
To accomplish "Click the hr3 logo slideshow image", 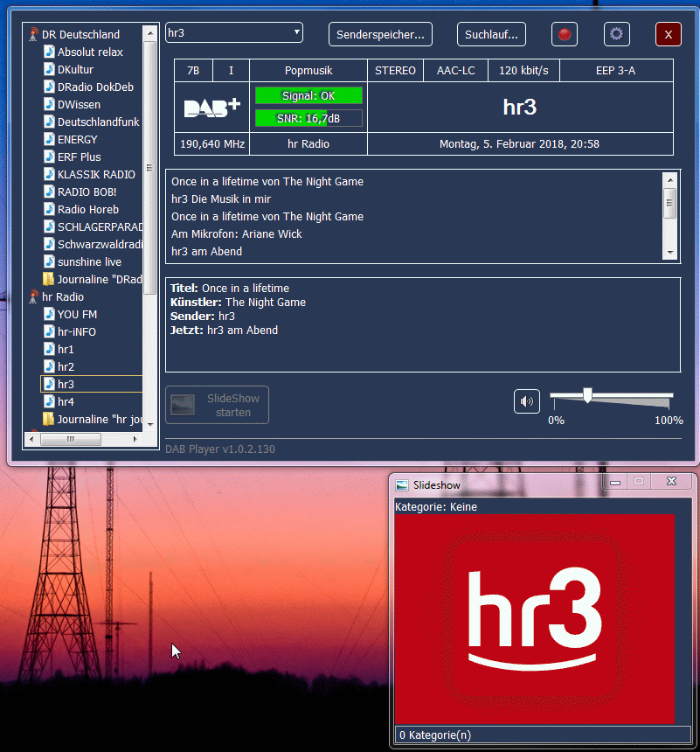I will click(535, 619).
